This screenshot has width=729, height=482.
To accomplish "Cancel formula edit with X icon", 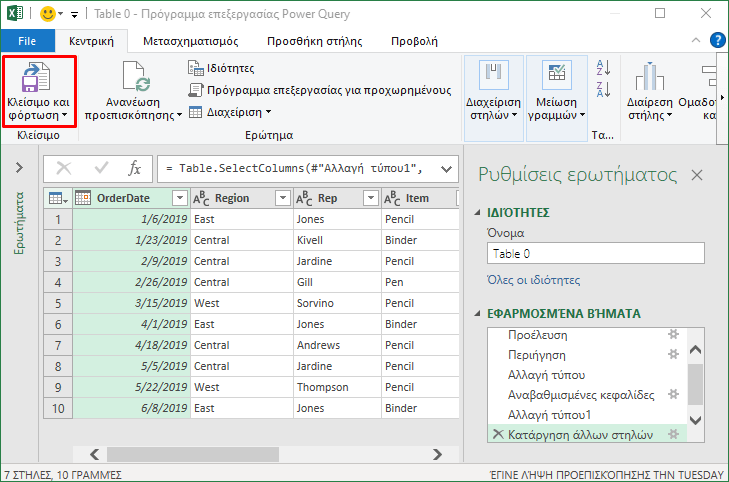I will (64, 168).
